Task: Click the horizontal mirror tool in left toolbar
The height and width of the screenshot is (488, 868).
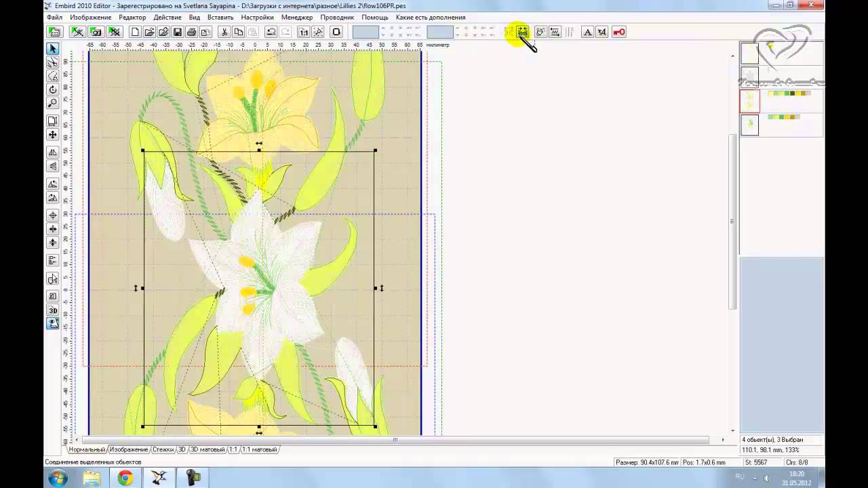Action: [53, 152]
